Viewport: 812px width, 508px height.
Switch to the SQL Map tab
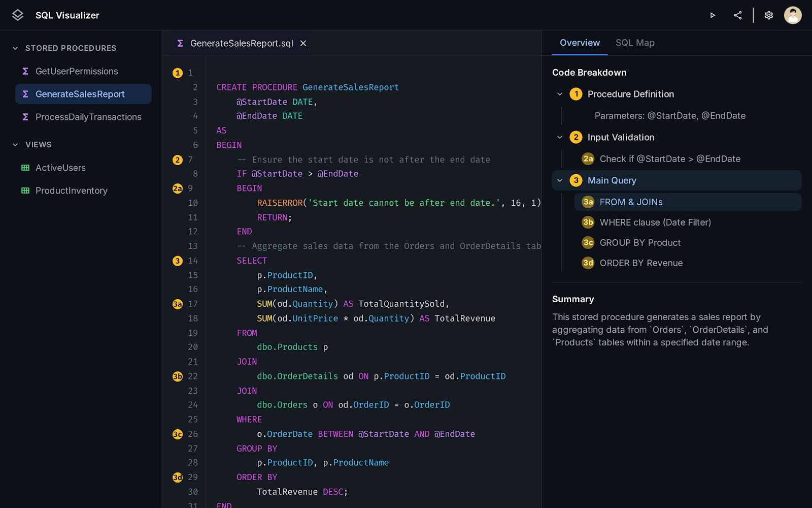pyautogui.click(x=635, y=43)
